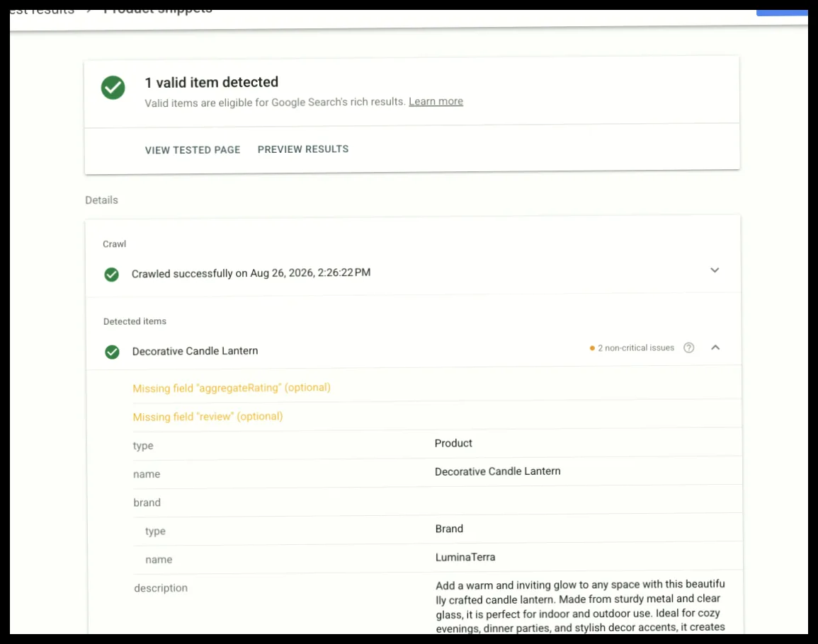Click the "Crawled successfully on Aug 26, 2026" text
The height and width of the screenshot is (644, 818).
click(x=251, y=273)
